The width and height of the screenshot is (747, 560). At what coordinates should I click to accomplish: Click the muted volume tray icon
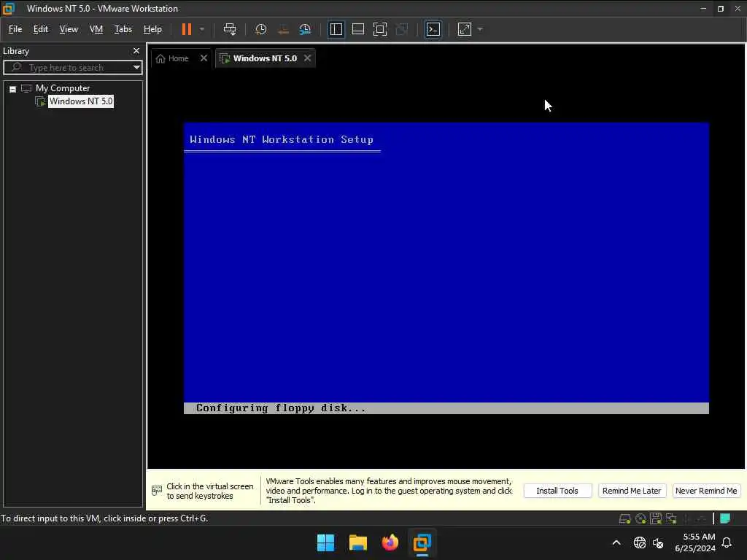click(x=659, y=542)
